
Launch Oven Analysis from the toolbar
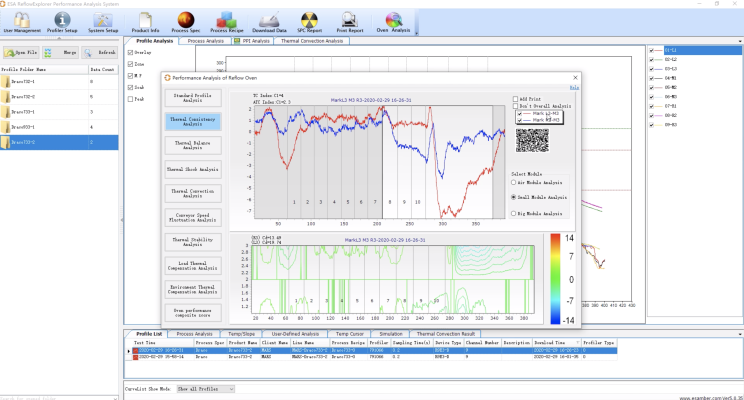click(393, 21)
